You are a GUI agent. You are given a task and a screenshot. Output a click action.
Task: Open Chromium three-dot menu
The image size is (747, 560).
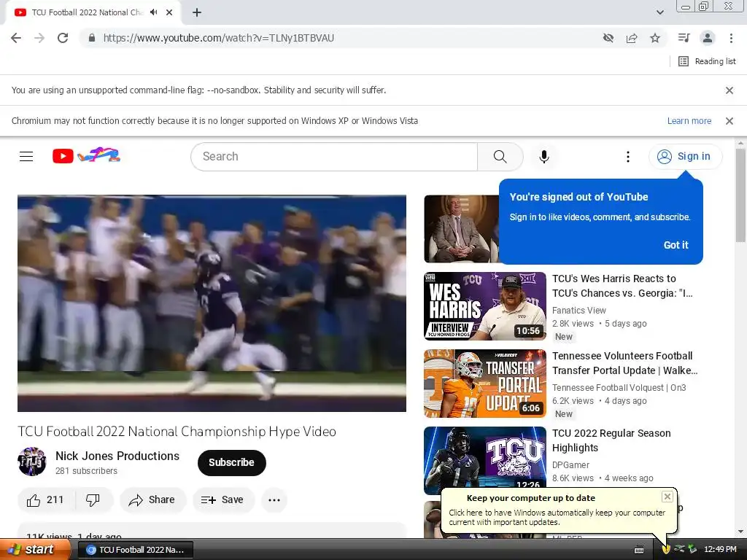731,38
